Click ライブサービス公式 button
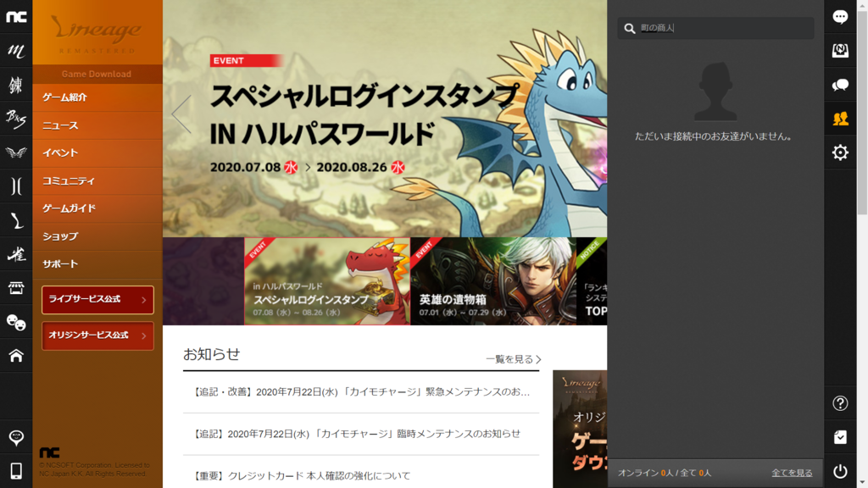This screenshot has height=488, width=868. coord(97,299)
